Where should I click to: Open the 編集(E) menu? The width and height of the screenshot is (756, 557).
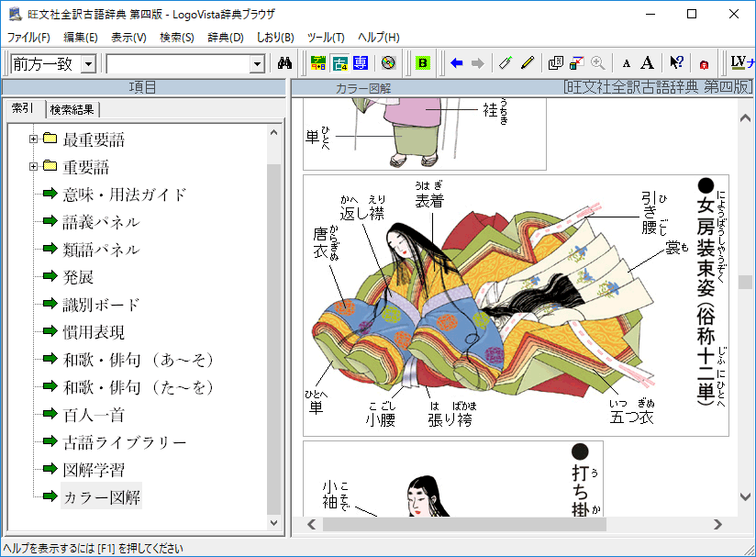pos(81,38)
